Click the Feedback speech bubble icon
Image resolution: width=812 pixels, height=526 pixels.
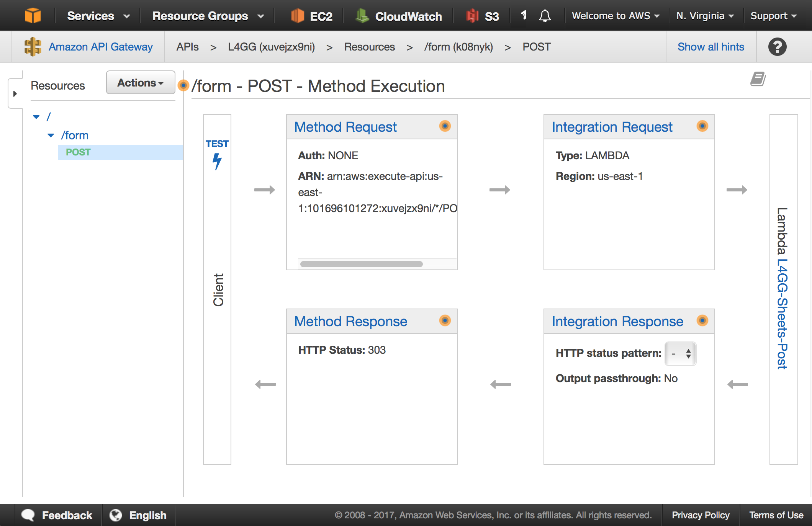coord(28,515)
